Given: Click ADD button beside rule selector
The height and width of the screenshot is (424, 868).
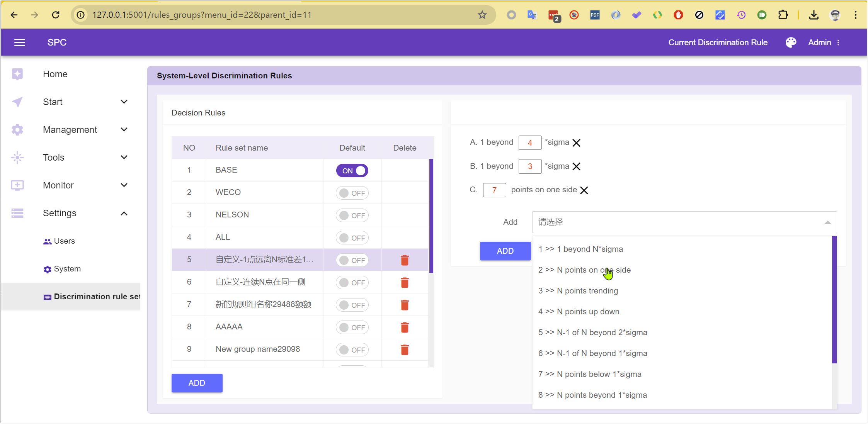Looking at the screenshot, I should 505,251.
